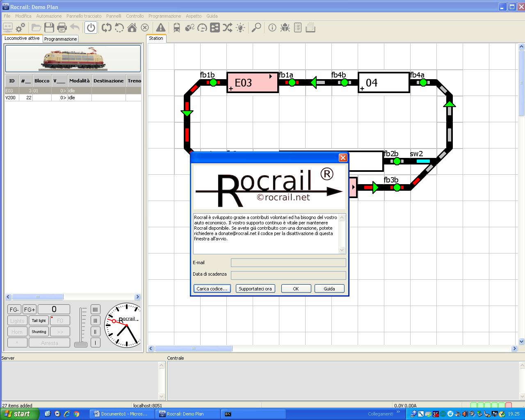
Task: Click the circled X stop icon
Action: tap(145, 27)
